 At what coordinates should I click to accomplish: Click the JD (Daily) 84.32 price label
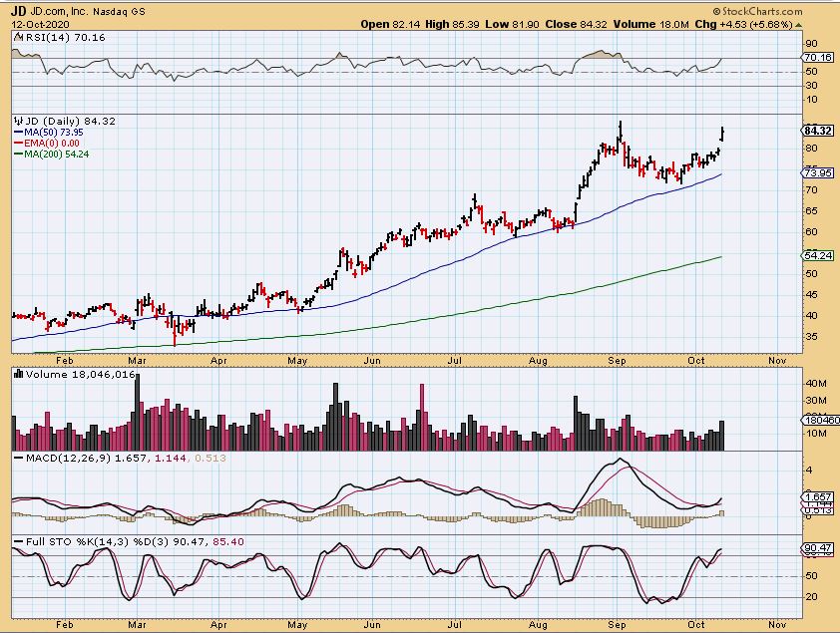tap(70, 121)
